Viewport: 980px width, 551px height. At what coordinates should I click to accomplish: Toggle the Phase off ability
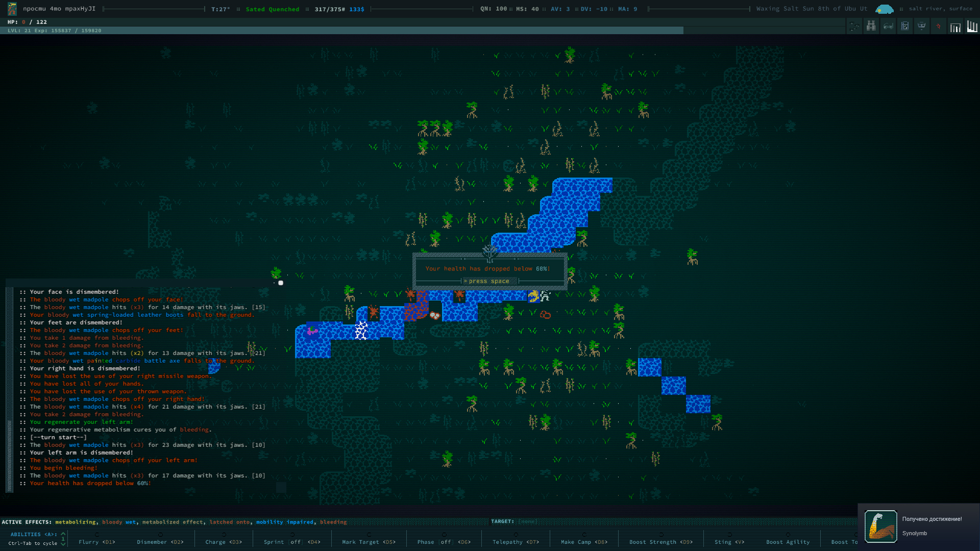click(x=444, y=542)
